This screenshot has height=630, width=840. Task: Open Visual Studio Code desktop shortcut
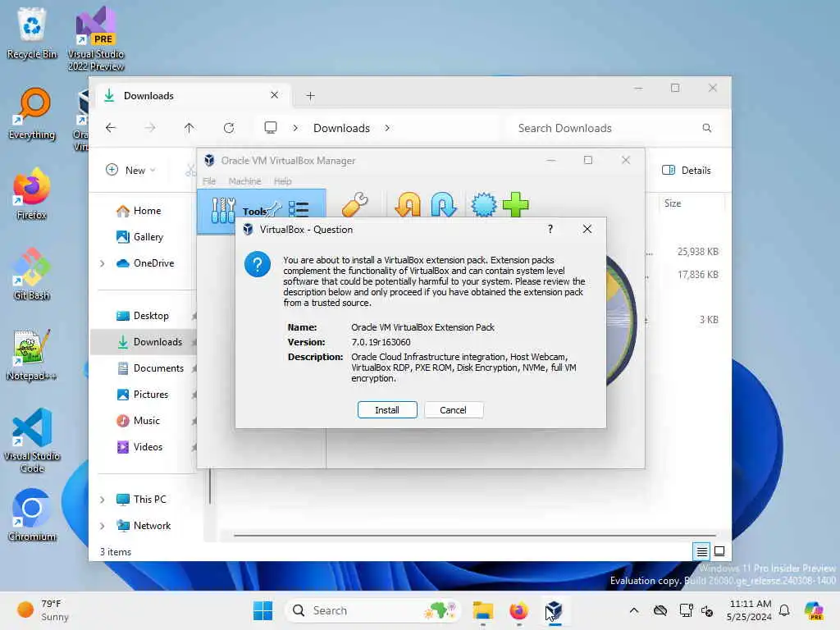coord(32,441)
